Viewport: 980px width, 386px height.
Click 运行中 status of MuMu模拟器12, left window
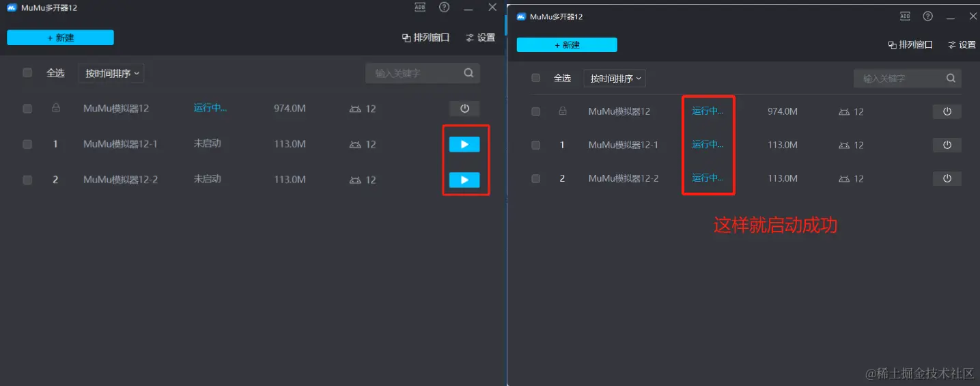tap(210, 107)
